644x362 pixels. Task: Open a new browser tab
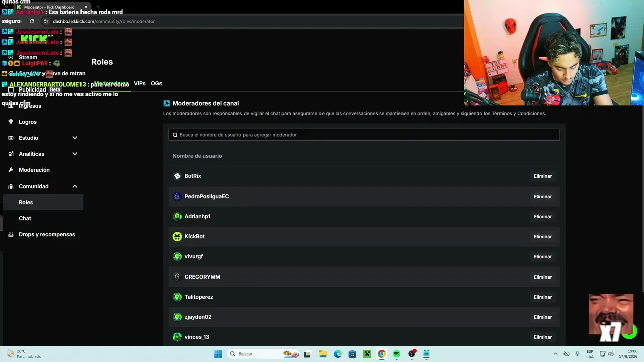pos(98,7)
